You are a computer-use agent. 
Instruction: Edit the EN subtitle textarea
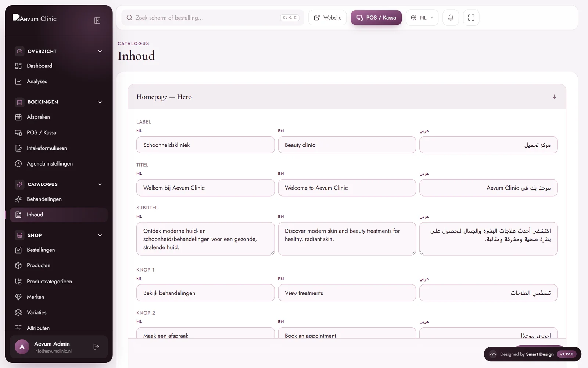[347, 239]
